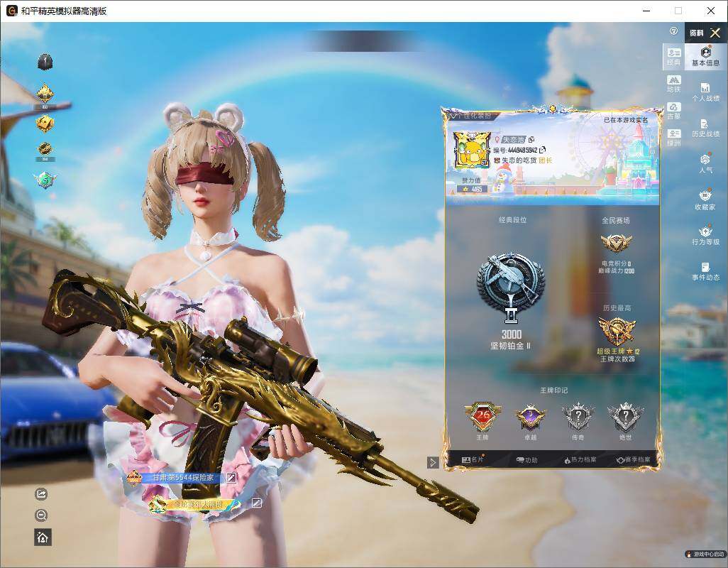Edit the golden second title banner

tap(256, 503)
